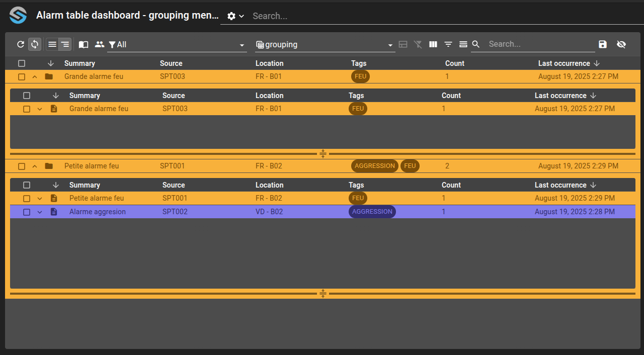Check the Petite alarme feu group checkbox
The height and width of the screenshot is (355, 644).
coord(22,166)
